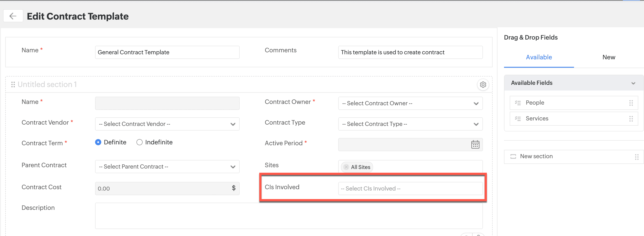Open the Contract Owner dropdown
Viewport: 644px width, 236px height.
(x=410, y=103)
